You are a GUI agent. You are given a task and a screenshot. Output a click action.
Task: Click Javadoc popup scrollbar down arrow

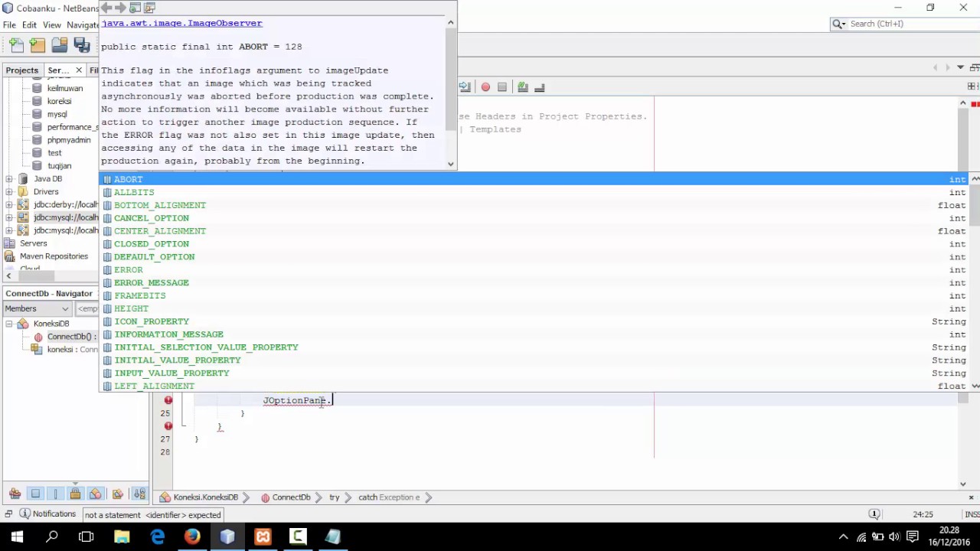pos(450,164)
